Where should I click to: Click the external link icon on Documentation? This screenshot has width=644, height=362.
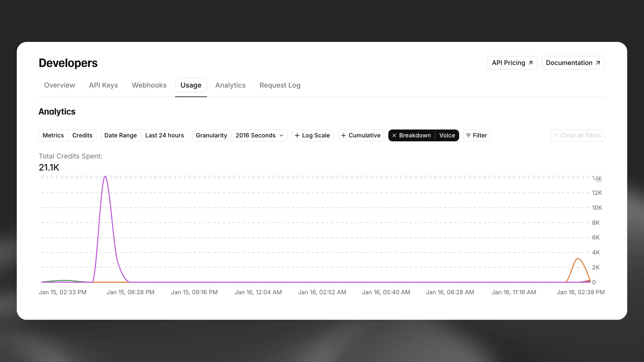click(597, 63)
